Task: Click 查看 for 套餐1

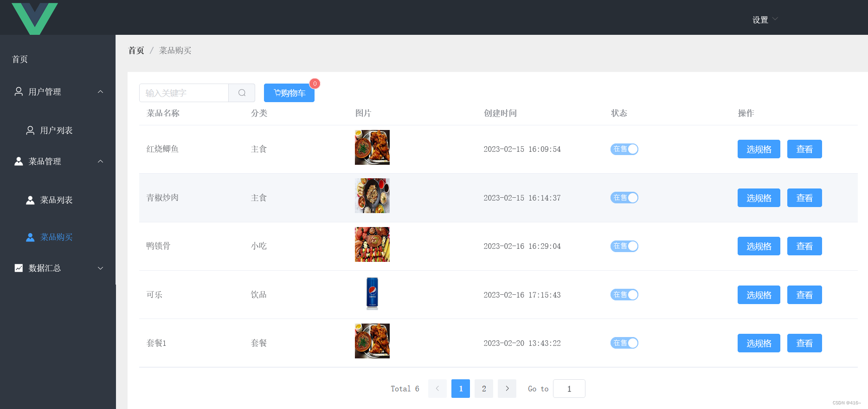Action: pos(804,343)
